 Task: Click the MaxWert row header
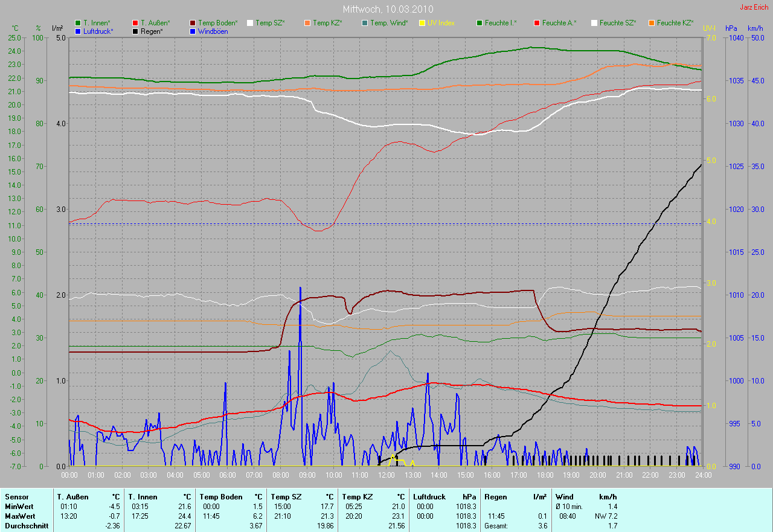tap(19, 516)
